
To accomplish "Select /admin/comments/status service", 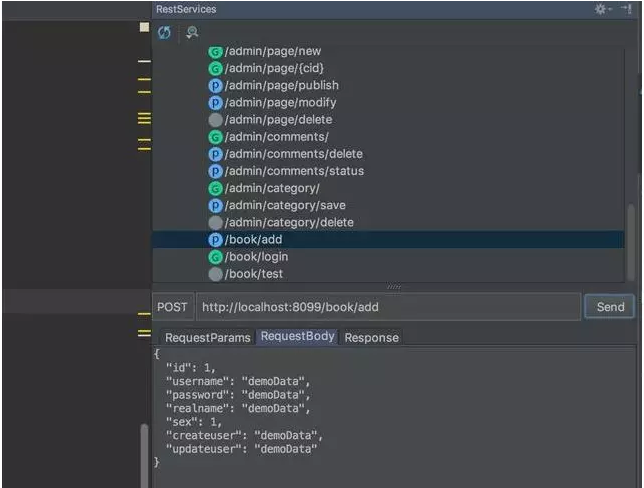I will click(294, 171).
